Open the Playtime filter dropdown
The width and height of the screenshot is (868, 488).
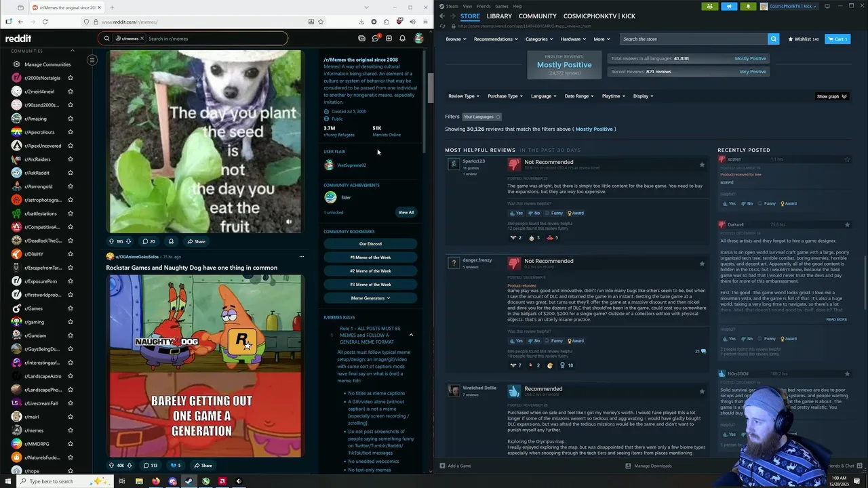[x=614, y=96]
